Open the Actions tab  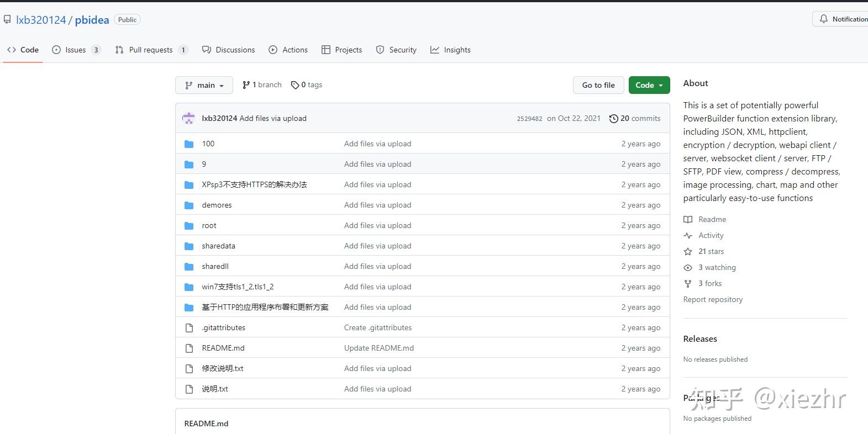[288, 50]
